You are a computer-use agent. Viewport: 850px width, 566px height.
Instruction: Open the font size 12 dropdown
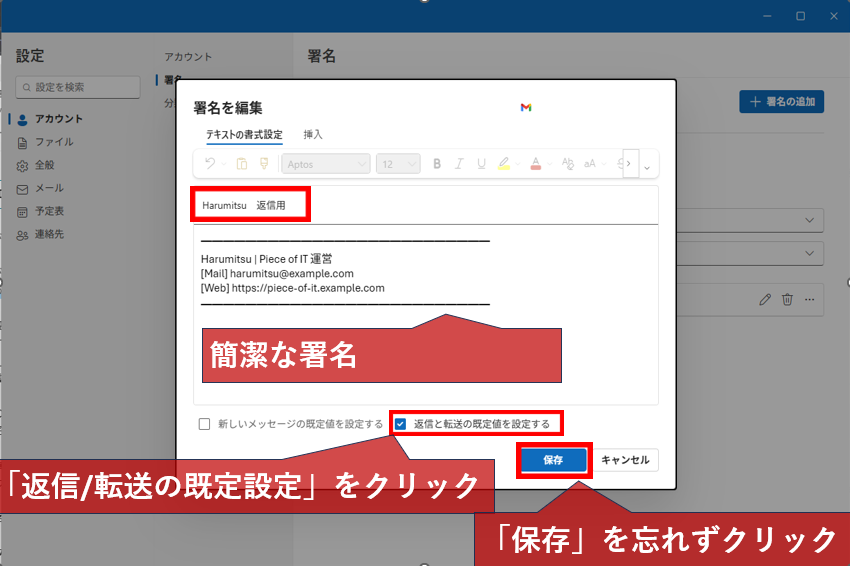(x=397, y=164)
